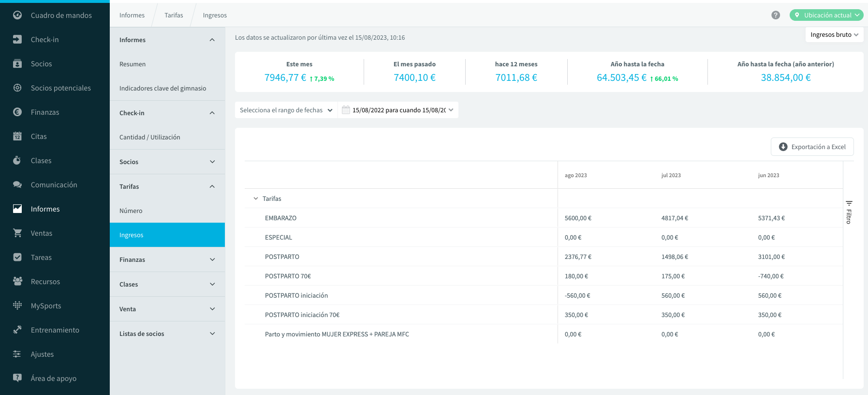This screenshot has width=868, height=395.
Task: Collapse the Check-in section chevron
Action: (212, 113)
